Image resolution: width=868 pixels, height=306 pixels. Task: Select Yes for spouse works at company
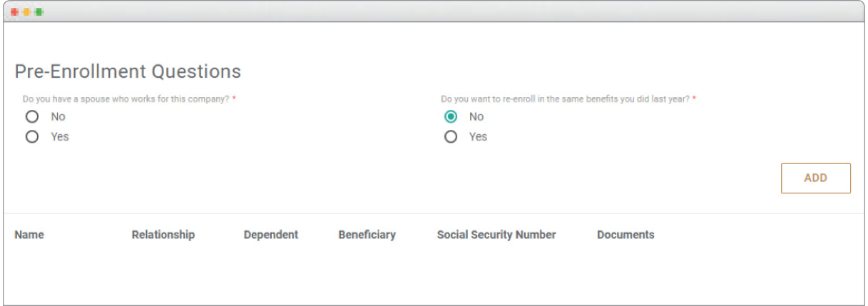[31, 137]
